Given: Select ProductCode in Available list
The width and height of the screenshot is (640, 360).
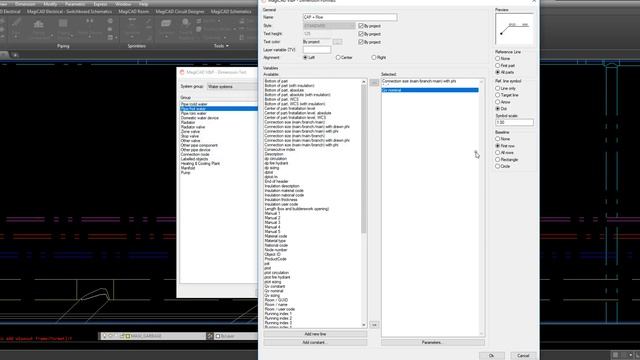Looking at the screenshot, I should coord(276,259).
